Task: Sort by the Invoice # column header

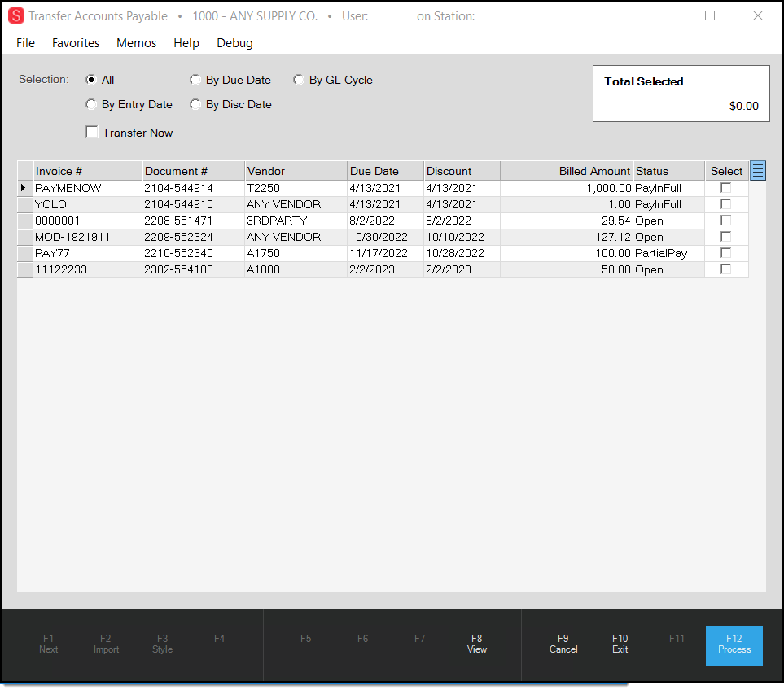Action: tap(87, 171)
